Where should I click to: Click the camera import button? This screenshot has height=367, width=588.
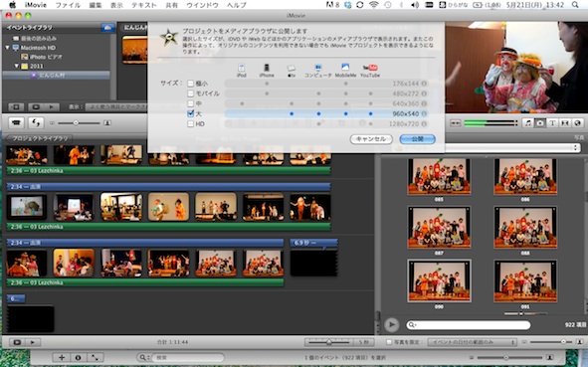tap(16, 122)
